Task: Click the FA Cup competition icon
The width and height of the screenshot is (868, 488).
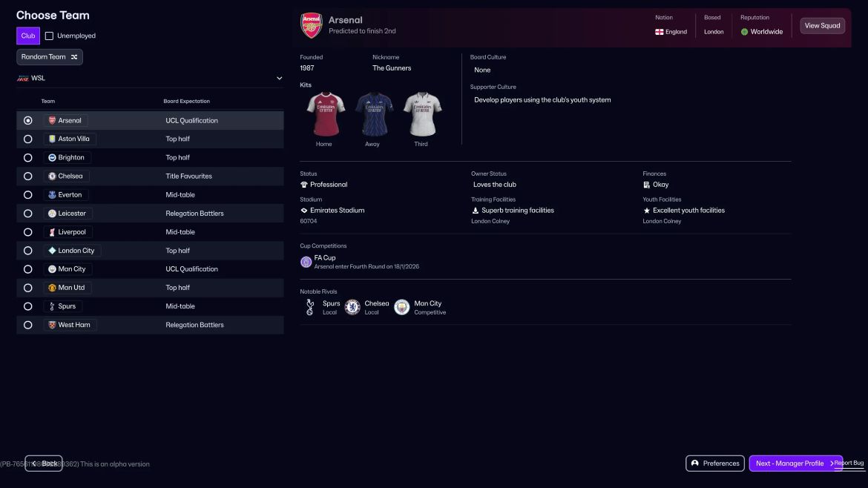Action: point(306,262)
